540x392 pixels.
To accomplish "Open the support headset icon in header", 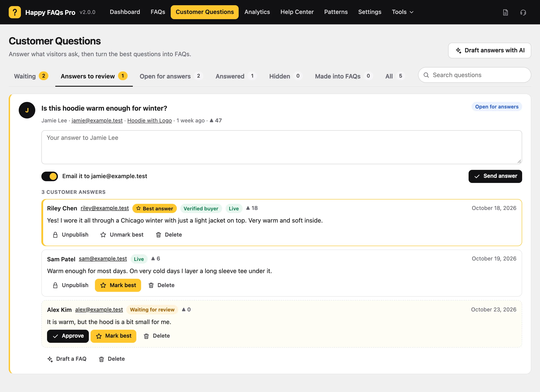I will pyautogui.click(x=523, y=12).
